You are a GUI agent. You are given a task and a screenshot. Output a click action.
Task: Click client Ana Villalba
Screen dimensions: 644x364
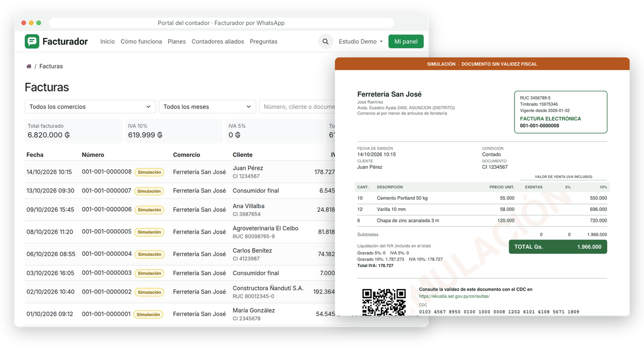(249, 206)
